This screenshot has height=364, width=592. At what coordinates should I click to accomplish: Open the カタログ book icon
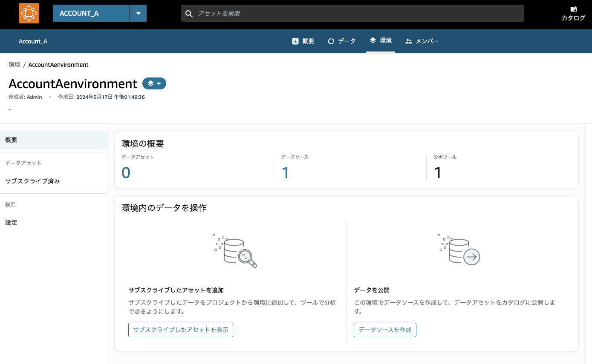coord(573,9)
